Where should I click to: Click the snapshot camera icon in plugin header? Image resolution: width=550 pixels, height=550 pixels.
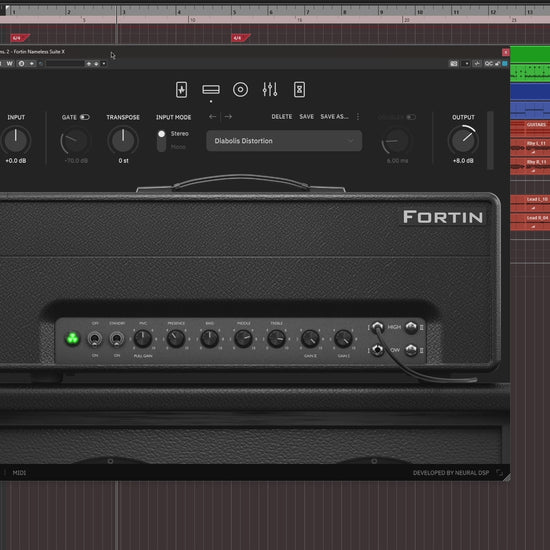coord(454,63)
